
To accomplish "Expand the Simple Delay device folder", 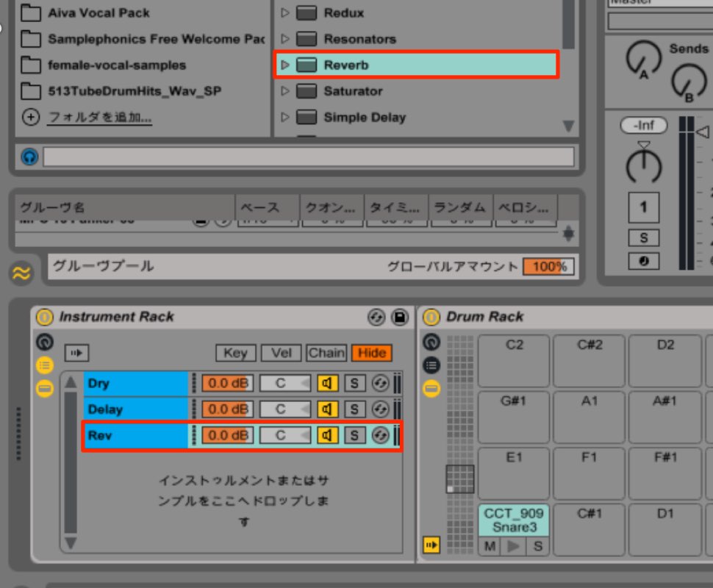I will point(285,118).
